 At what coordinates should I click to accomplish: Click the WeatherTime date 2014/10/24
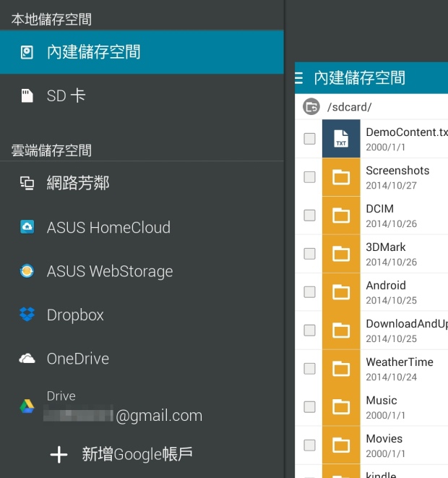pos(391,377)
